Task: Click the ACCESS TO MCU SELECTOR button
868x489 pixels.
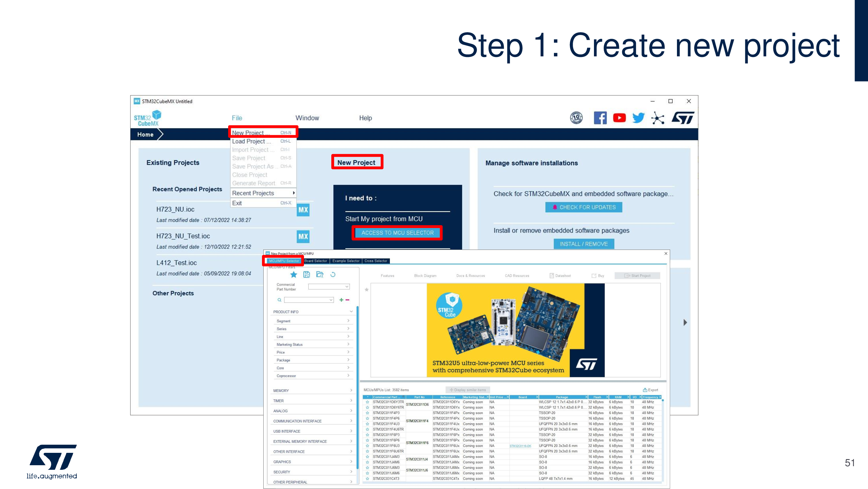Action: pyautogui.click(x=397, y=233)
